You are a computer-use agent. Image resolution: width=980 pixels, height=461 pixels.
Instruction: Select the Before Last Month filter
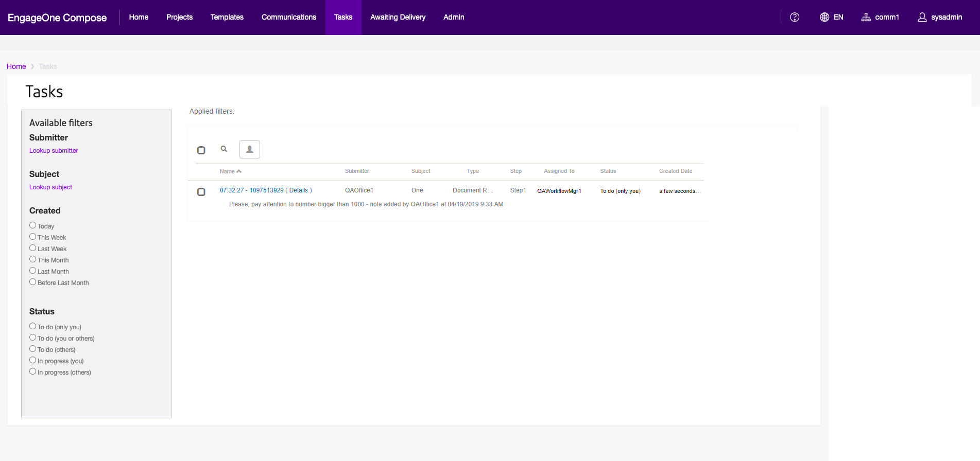(x=33, y=282)
